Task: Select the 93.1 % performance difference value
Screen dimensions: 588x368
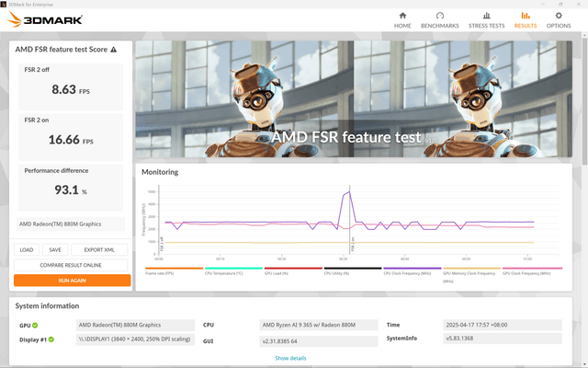Action: pyautogui.click(x=71, y=190)
